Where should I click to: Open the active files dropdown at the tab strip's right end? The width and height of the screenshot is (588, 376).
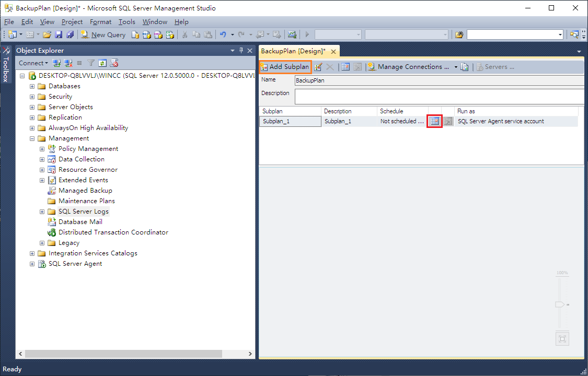coord(579,51)
